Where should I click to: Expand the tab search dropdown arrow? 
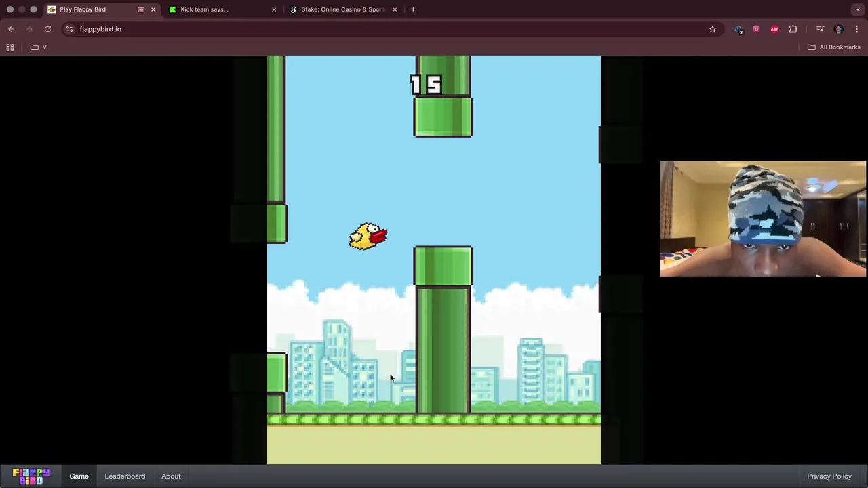(x=858, y=9)
